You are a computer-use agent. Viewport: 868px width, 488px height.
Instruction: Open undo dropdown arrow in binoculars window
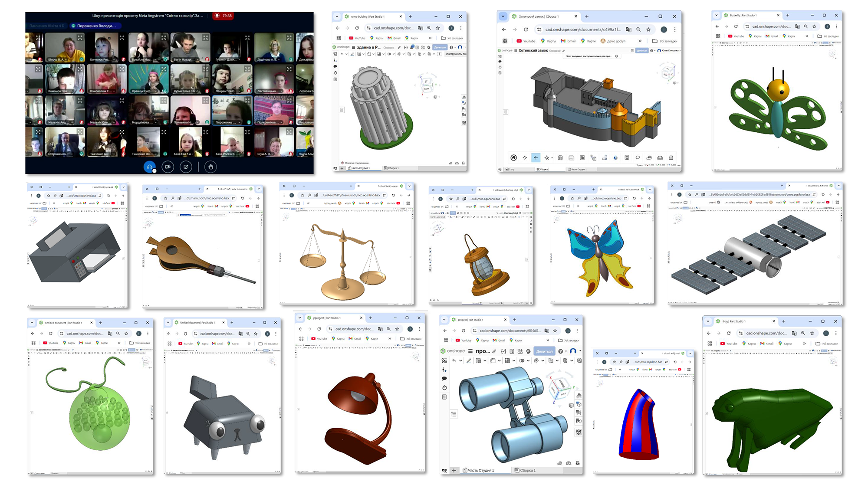[460, 360]
